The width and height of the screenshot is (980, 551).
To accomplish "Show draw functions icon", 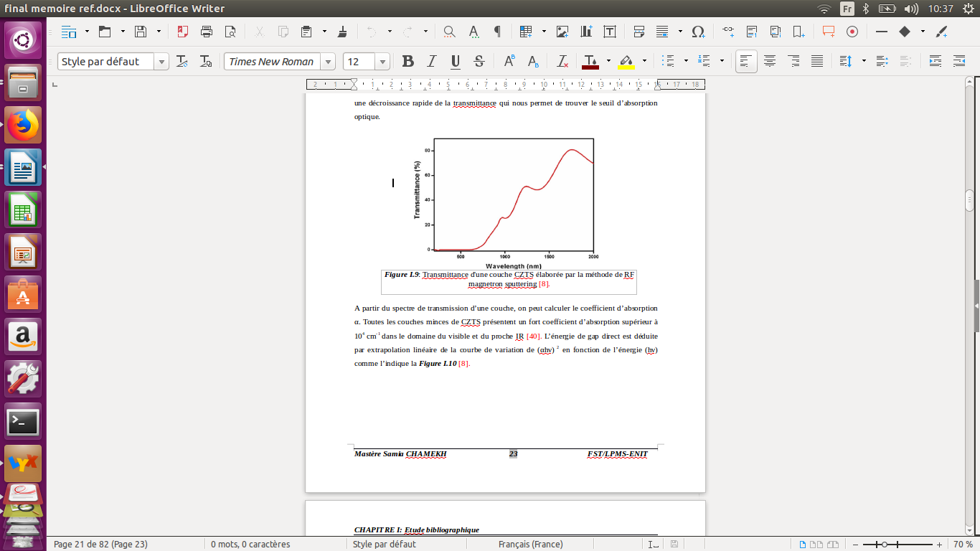I will tap(943, 32).
